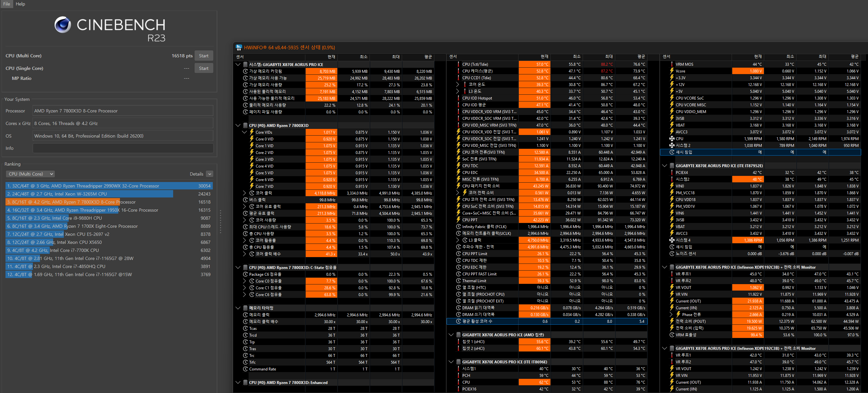This screenshot has width=868, height=393.
Task: Collapse the Core VIDs subtree
Action: pyautogui.click(x=245, y=132)
